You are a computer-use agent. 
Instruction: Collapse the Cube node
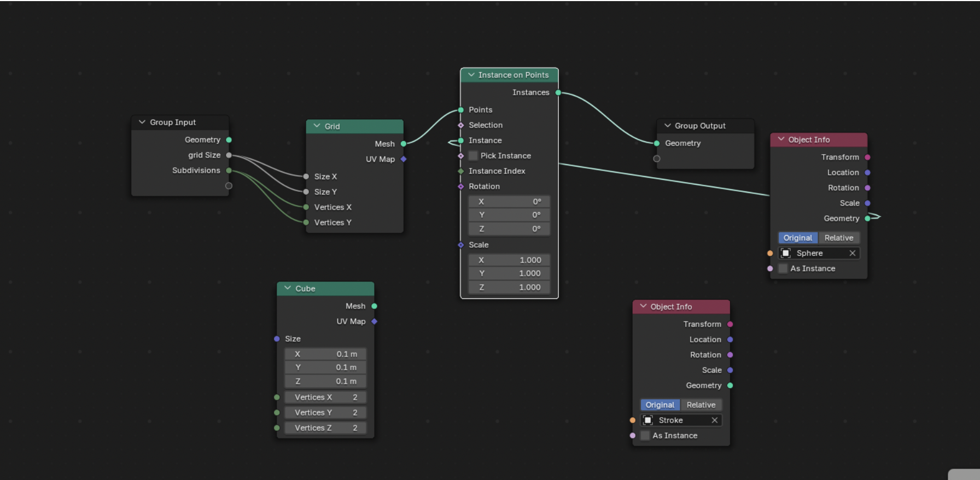[288, 288]
